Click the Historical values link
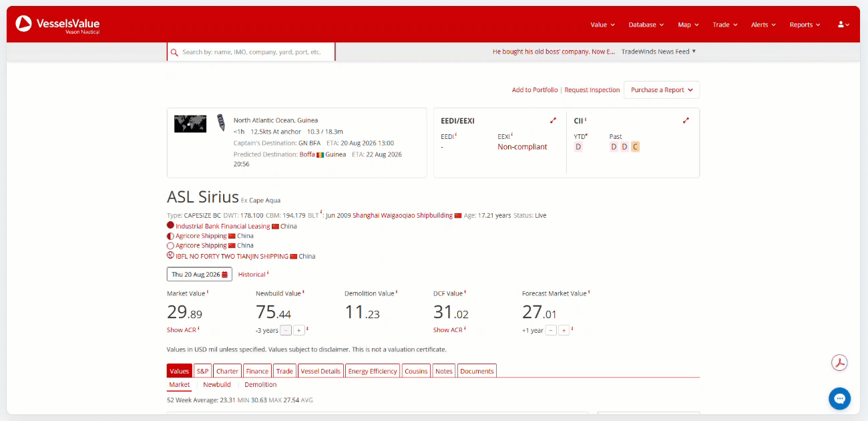Screen dimensions: 868x421 tap(252, 275)
